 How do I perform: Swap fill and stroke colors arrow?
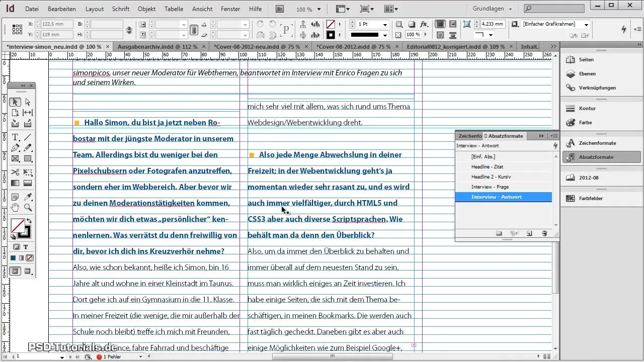click(29, 221)
